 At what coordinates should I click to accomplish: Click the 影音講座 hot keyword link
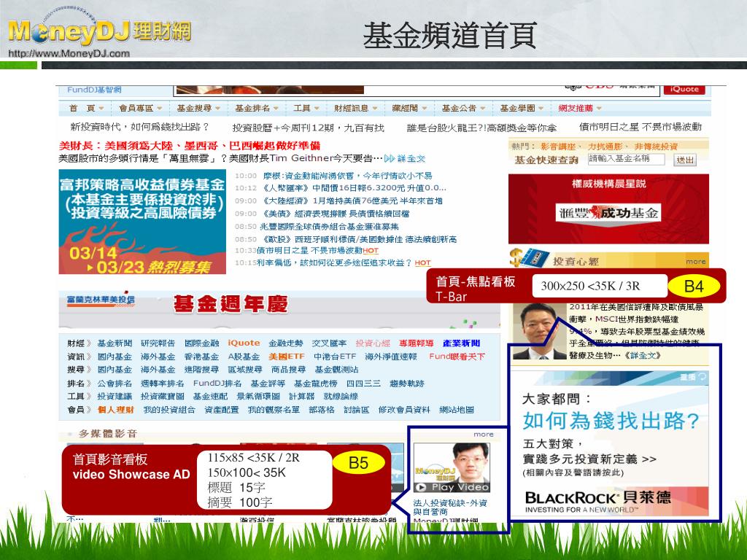(x=558, y=147)
